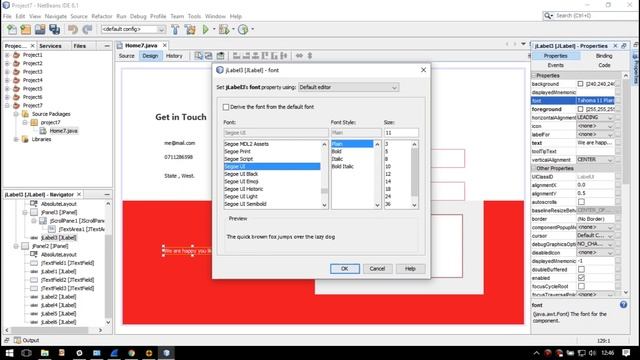The width and height of the screenshot is (640, 360).
Task: Check Derive the font from the default font
Action: pos(226,107)
